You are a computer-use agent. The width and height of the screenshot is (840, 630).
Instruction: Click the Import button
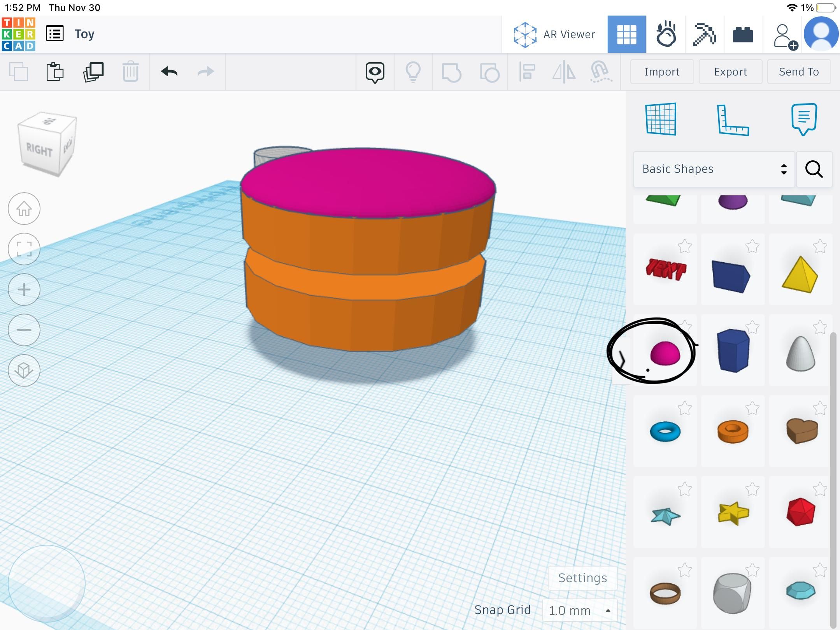click(662, 72)
